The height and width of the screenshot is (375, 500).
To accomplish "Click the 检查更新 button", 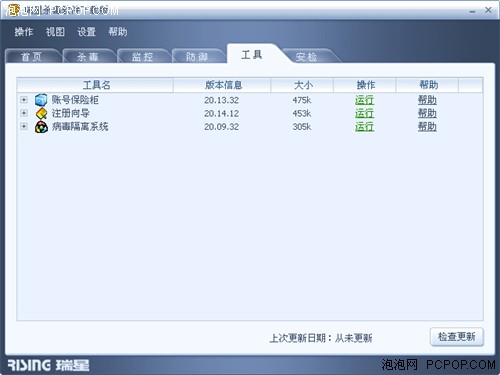I will [457, 337].
